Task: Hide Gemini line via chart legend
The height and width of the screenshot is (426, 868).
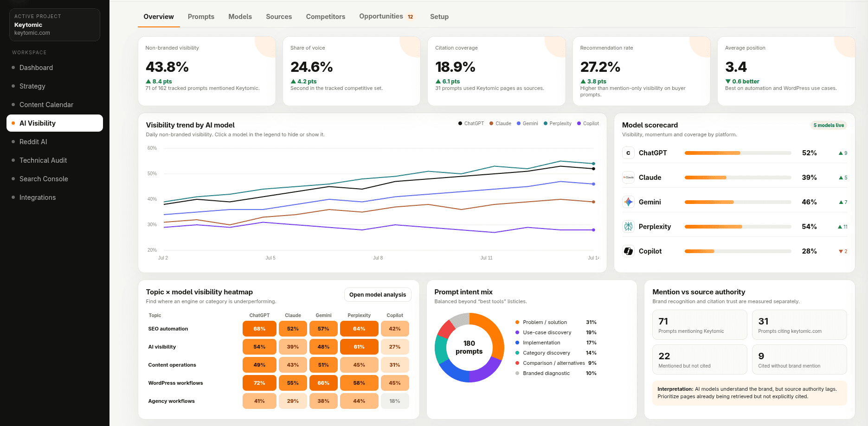Action: pyautogui.click(x=527, y=123)
